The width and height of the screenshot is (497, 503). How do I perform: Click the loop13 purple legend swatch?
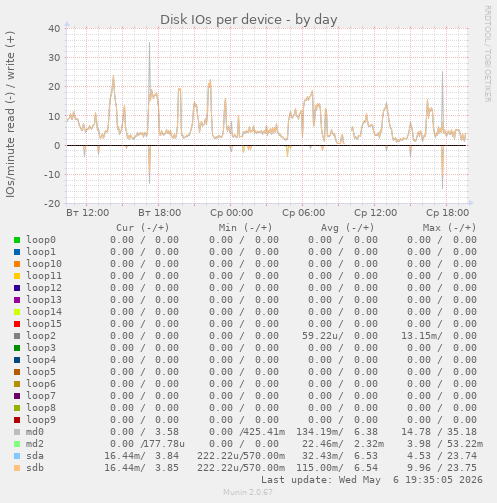[x=17, y=300]
